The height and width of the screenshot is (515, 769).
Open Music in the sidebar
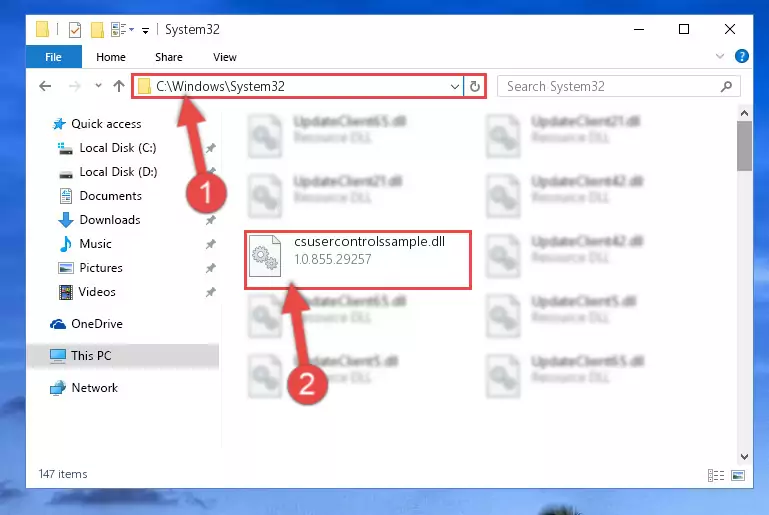(95, 244)
